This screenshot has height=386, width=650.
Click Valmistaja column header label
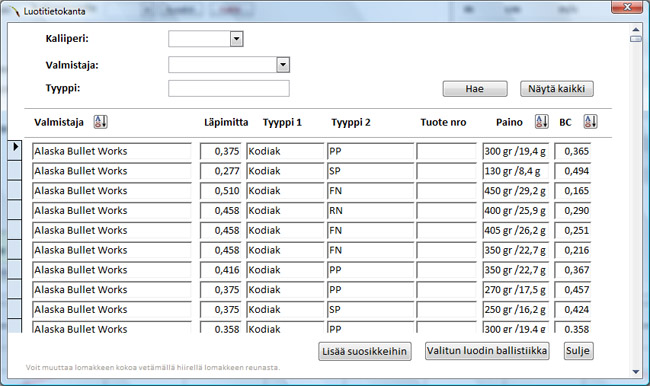[59, 122]
